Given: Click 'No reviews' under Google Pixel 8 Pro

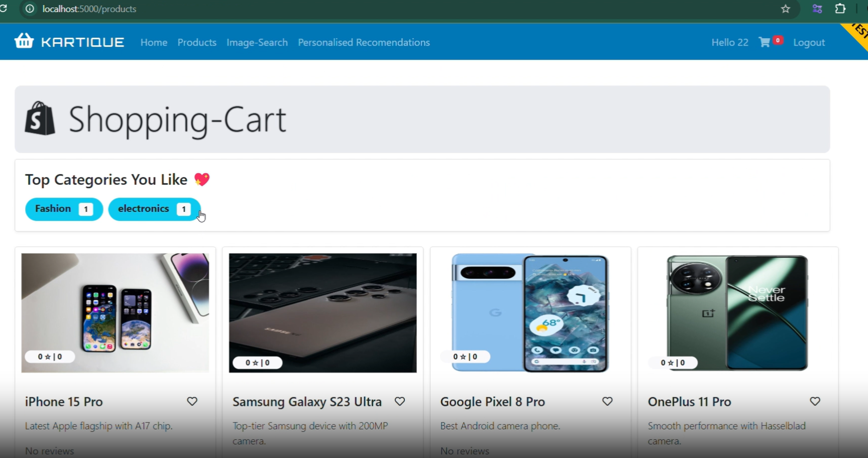Looking at the screenshot, I should pyautogui.click(x=465, y=451).
